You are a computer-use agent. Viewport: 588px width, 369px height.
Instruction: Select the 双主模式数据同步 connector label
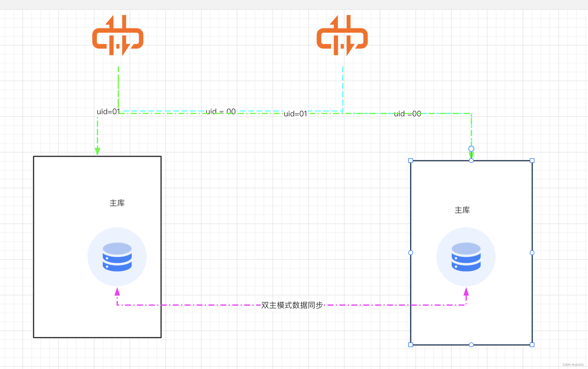[x=292, y=305]
